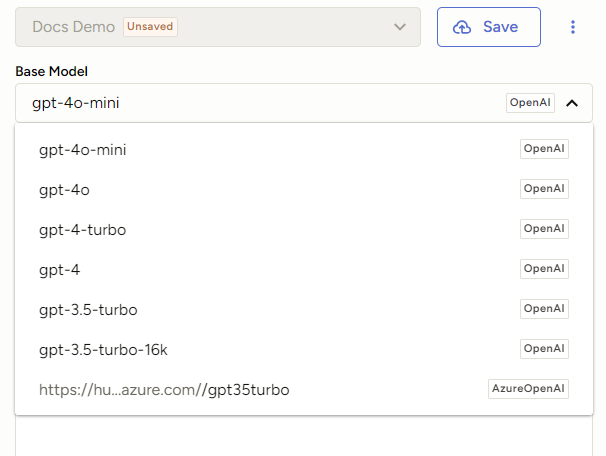Screen dimensions: 606x456
Task: Pick gpt-3.5-turbo from the list
Action: click(304, 309)
